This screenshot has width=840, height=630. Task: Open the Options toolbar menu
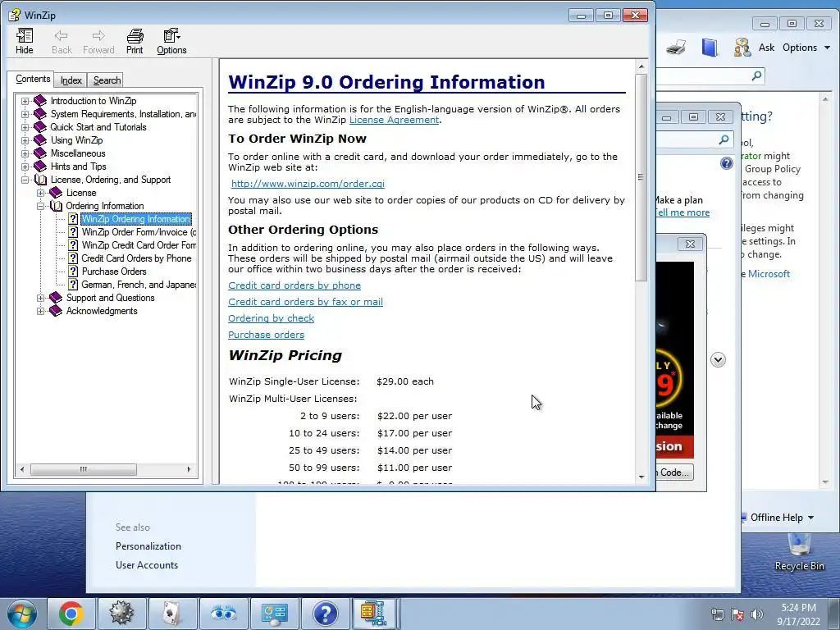coord(171,41)
